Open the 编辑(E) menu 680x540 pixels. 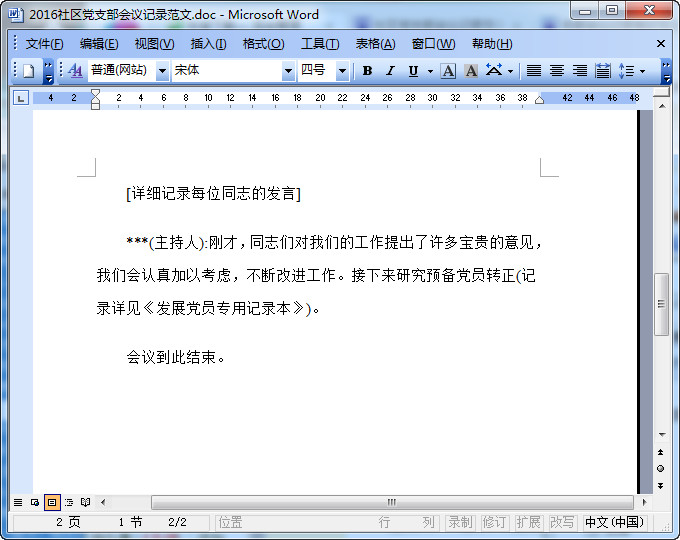tap(99, 44)
